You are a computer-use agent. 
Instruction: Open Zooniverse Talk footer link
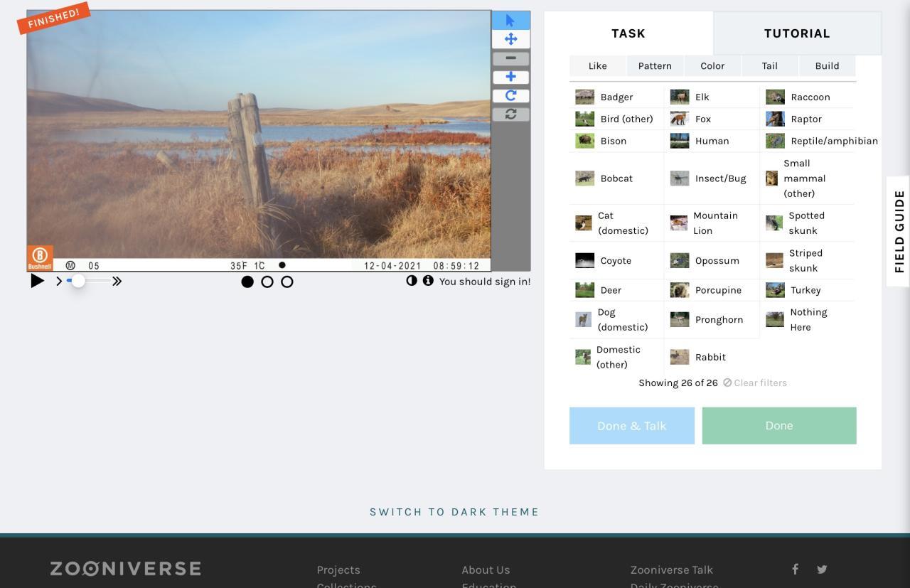(x=672, y=570)
